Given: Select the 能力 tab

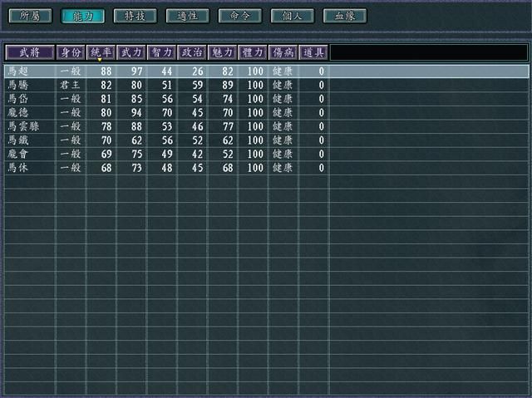Looking at the screenshot, I should coord(82,16).
